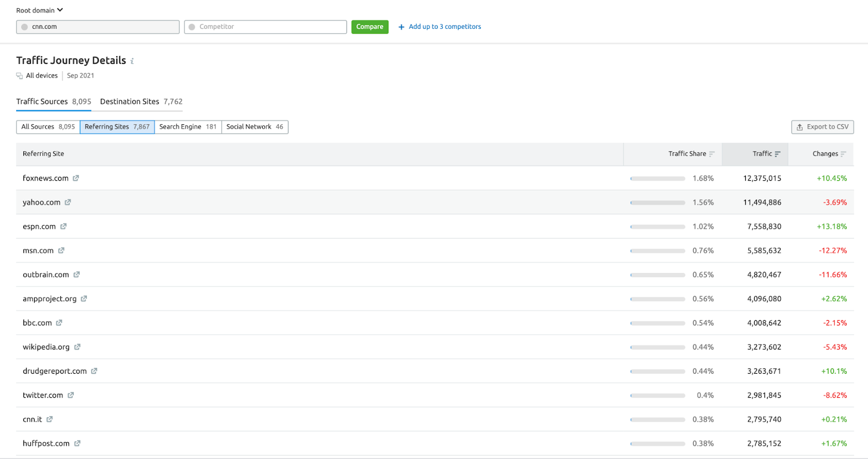Click the green Compare button
This screenshot has height=459, width=868.
[370, 27]
